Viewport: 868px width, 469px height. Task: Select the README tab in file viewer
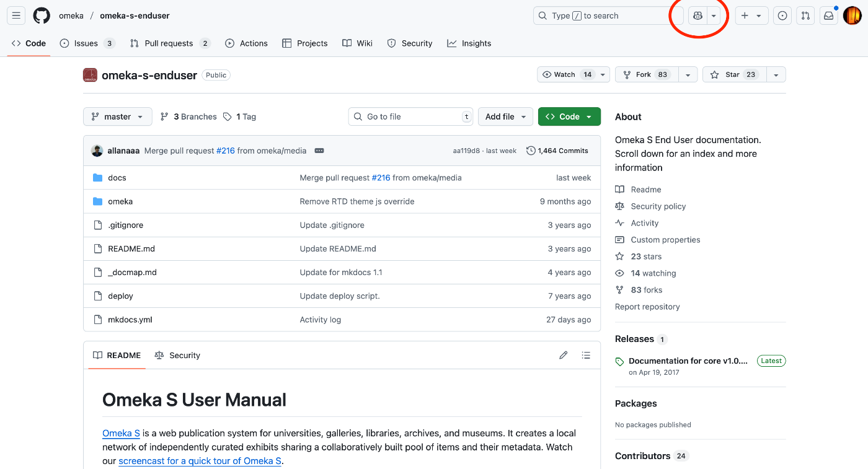tap(117, 355)
